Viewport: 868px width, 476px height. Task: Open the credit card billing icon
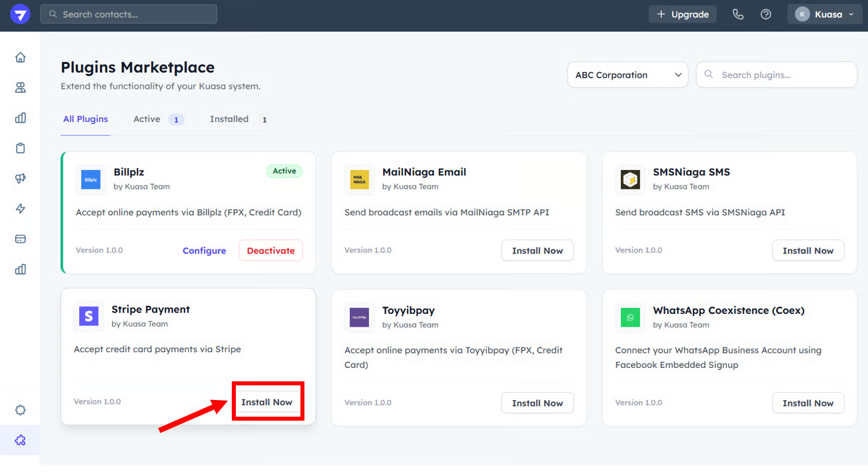20,239
